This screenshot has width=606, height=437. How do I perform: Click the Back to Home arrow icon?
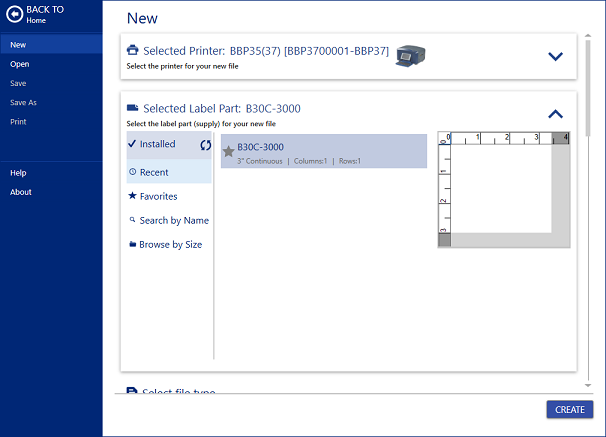(x=15, y=15)
